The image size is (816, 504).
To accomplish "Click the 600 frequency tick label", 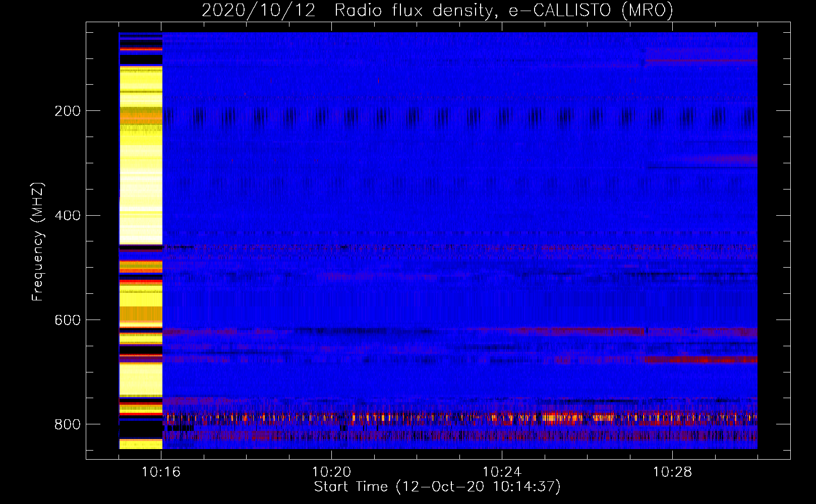I will [67, 320].
